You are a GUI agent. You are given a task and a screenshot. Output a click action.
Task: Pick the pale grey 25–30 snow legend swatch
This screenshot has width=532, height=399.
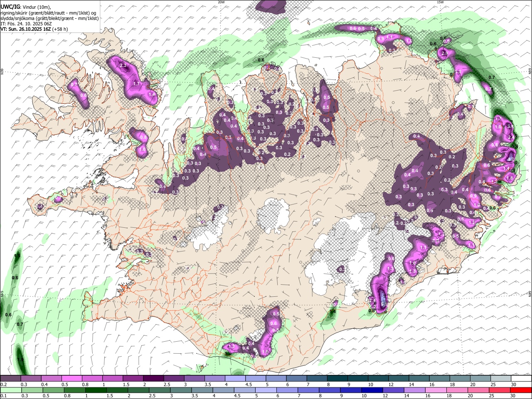[501, 379]
